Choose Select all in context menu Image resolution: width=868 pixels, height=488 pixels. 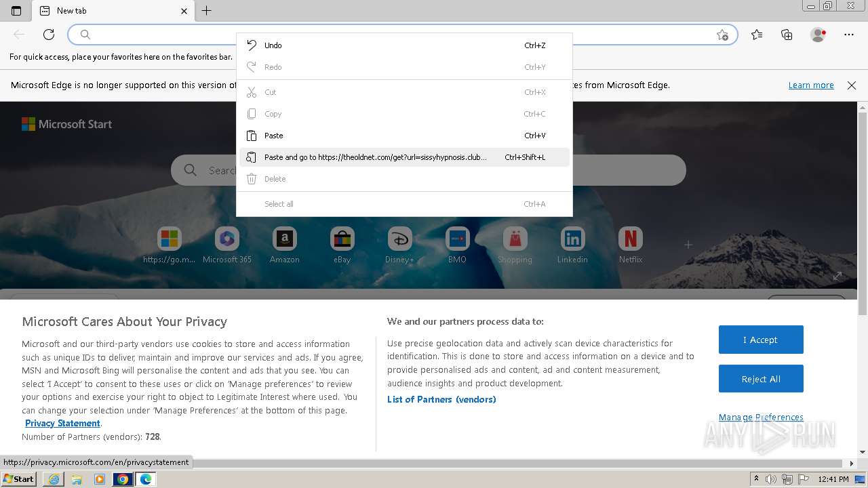pos(404,204)
